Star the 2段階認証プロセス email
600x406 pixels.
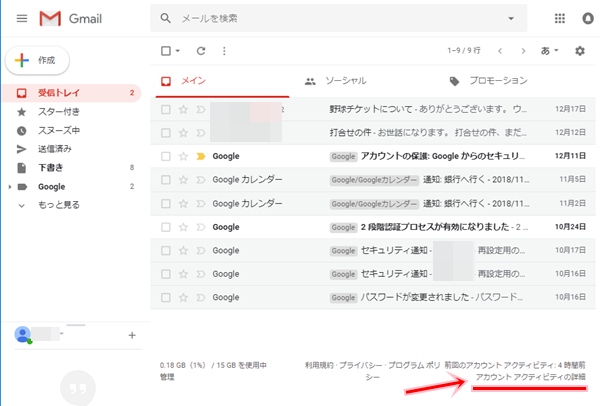[x=183, y=227]
